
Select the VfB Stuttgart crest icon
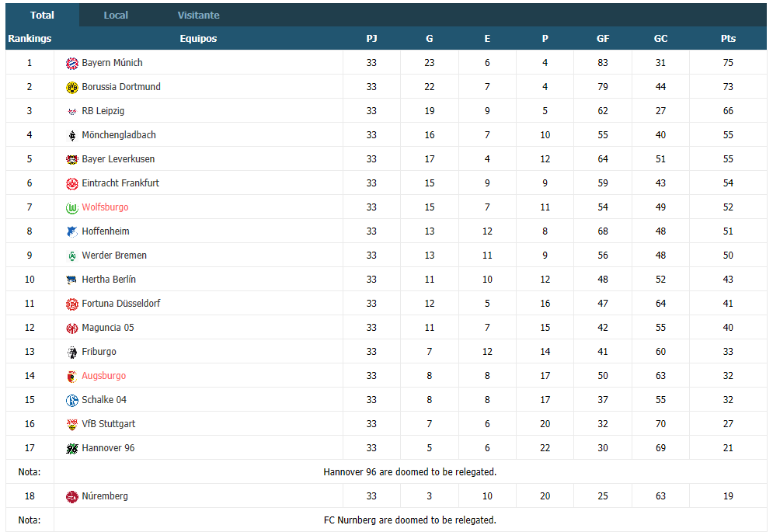72,425
